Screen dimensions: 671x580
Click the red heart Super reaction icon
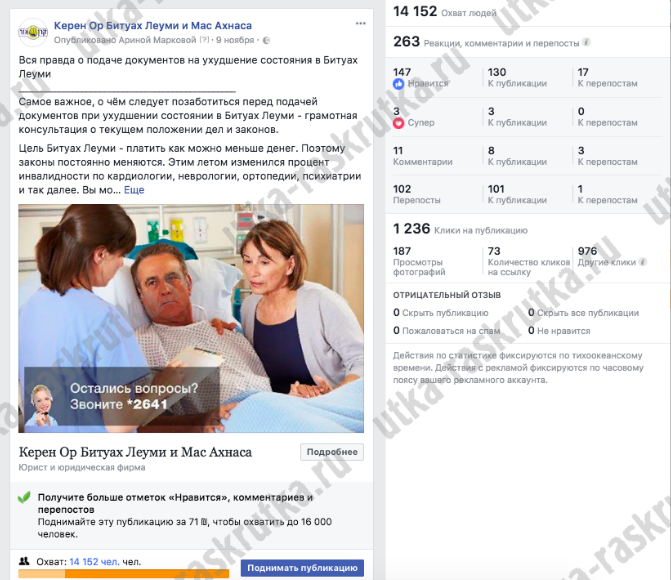coord(398,123)
